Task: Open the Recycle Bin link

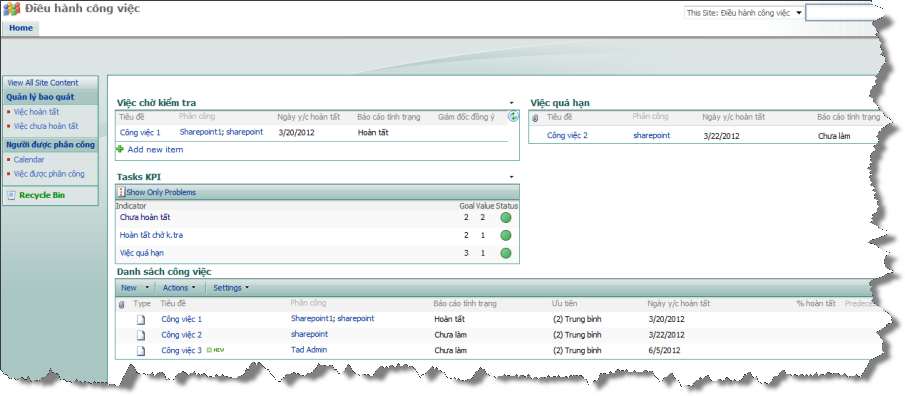Action: (42, 195)
